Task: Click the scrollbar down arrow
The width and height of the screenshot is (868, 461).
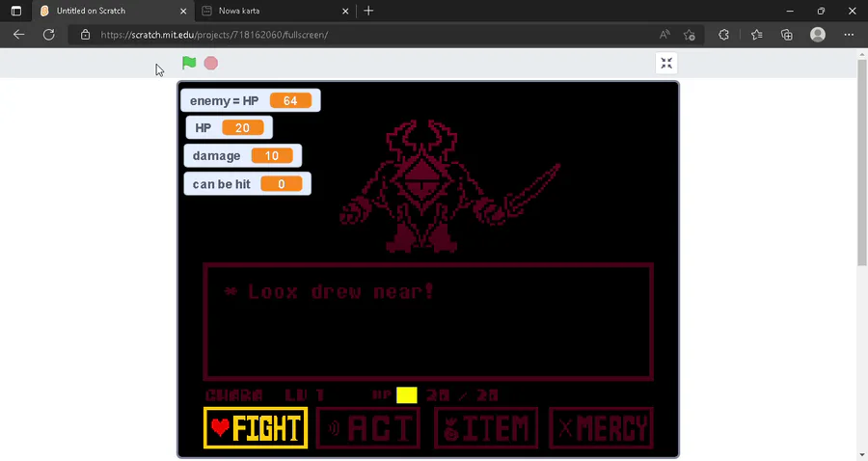Action: coord(862,456)
